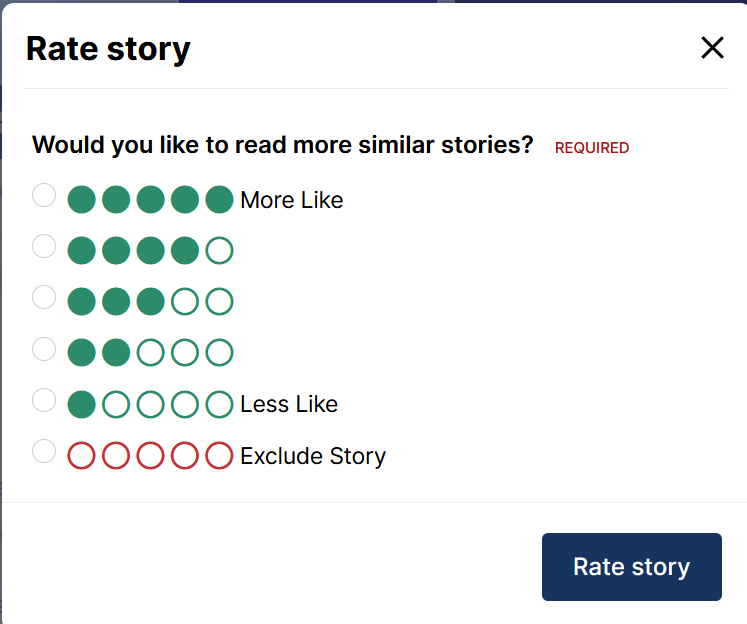Click the 'Rate story' submit button
Image resolution: width=747 pixels, height=624 pixels.
pos(631,567)
